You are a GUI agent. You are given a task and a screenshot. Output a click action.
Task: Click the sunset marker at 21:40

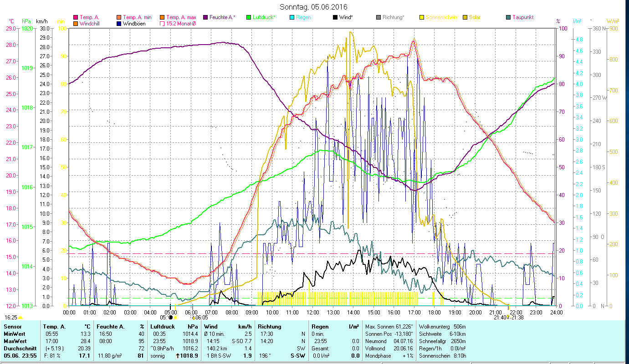click(x=508, y=317)
